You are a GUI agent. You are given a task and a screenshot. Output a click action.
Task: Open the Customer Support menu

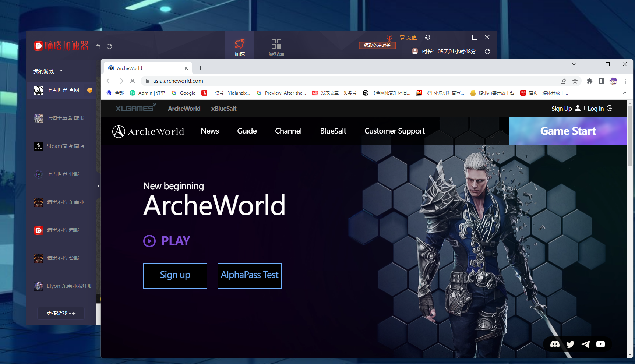click(x=395, y=131)
